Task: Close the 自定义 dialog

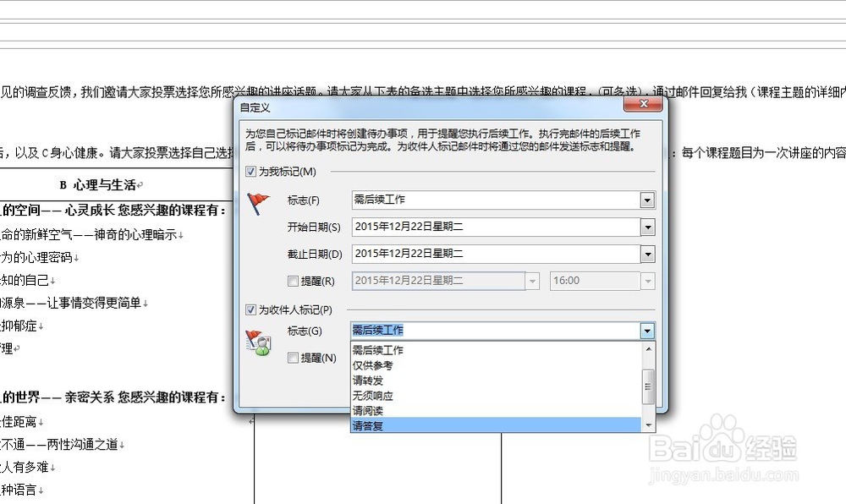Action: (x=642, y=104)
